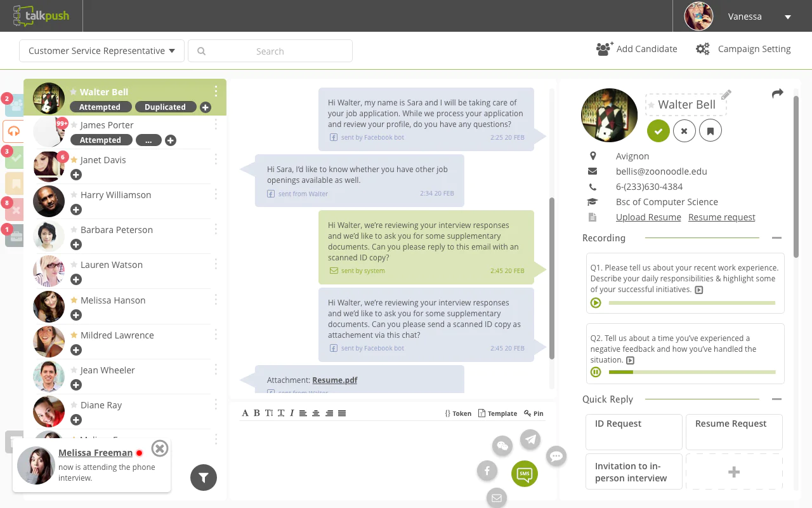Open Walter Bell's row options menu
The height and width of the screenshot is (508, 812).
216,92
